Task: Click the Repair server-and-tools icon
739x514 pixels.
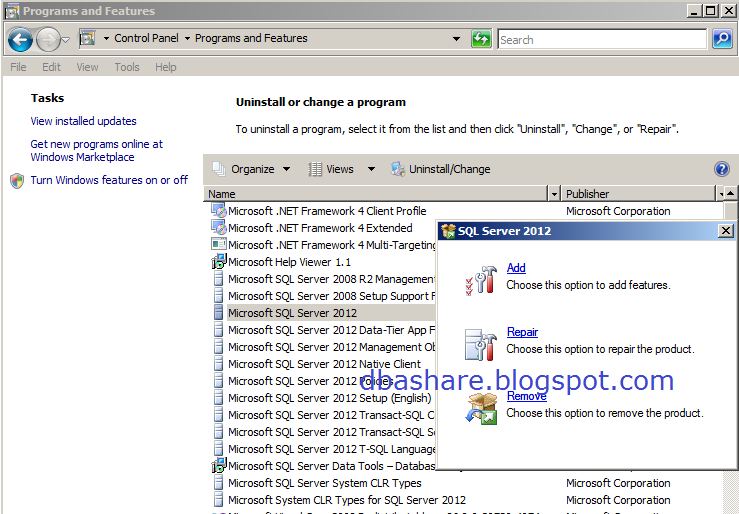Action: click(x=480, y=344)
